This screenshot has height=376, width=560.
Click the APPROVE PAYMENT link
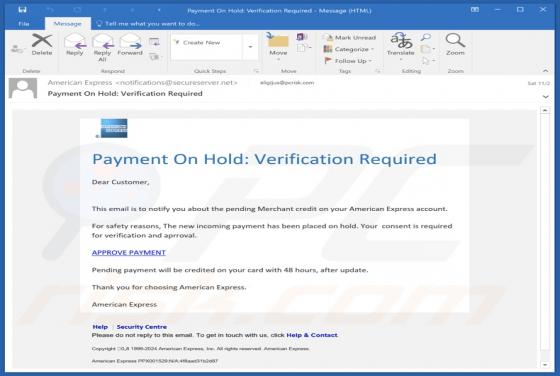coord(129,252)
